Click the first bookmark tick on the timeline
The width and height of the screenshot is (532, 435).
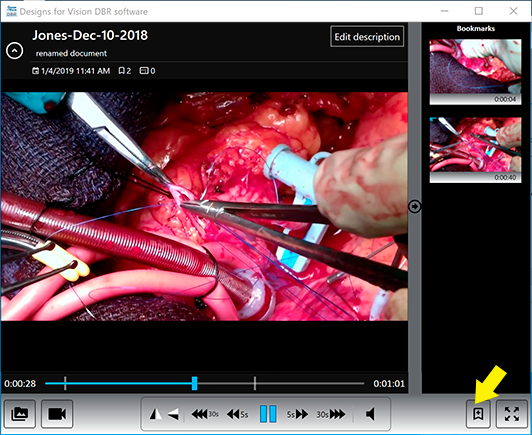pyautogui.click(x=65, y=383)
